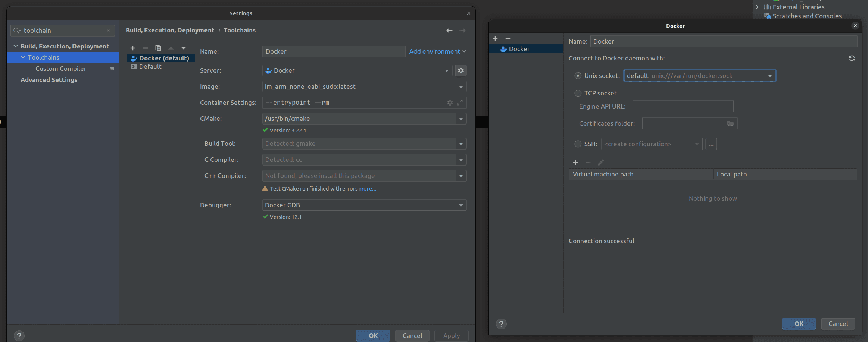Focus the Engine API URL field
This screenshot has width=868, height=342.
click(683, 106)
